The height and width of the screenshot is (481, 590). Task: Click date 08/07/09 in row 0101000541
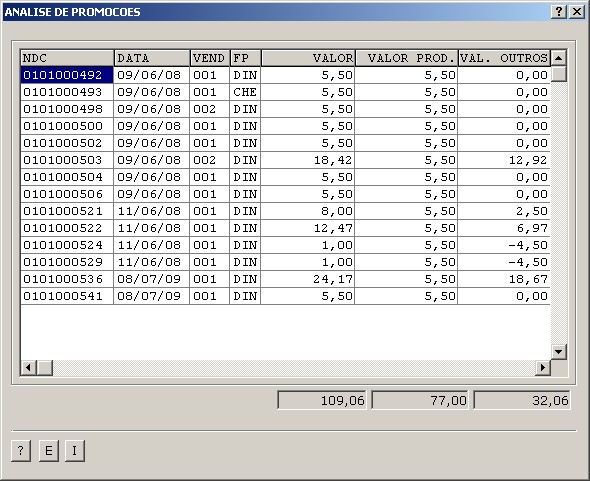coord(152,296)
